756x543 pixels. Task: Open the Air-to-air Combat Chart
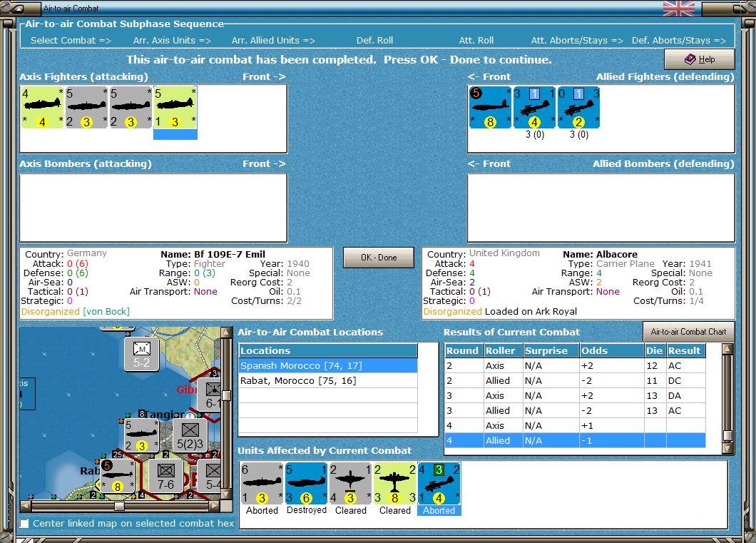coord(688,332)
